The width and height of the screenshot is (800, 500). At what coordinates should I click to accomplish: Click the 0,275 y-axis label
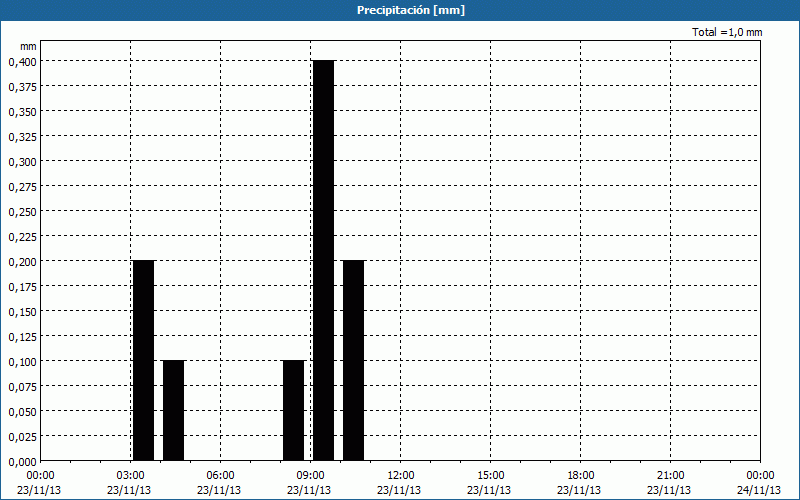[x=22, y=187]
